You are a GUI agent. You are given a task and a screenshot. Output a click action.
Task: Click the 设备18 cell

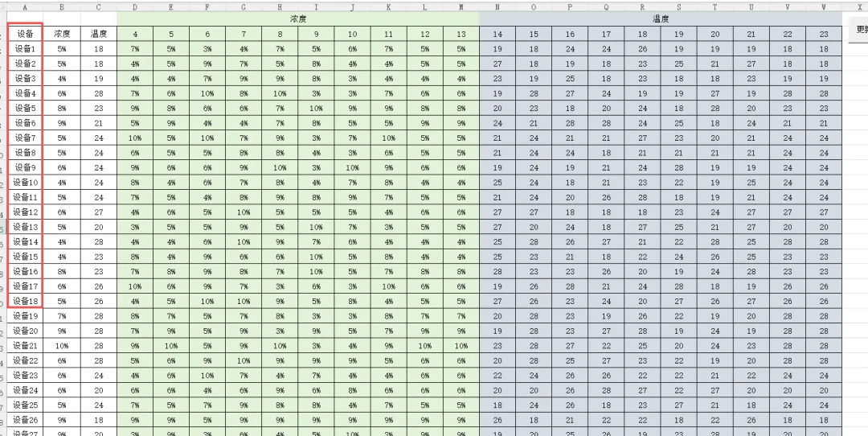click(x=25, y=302)
